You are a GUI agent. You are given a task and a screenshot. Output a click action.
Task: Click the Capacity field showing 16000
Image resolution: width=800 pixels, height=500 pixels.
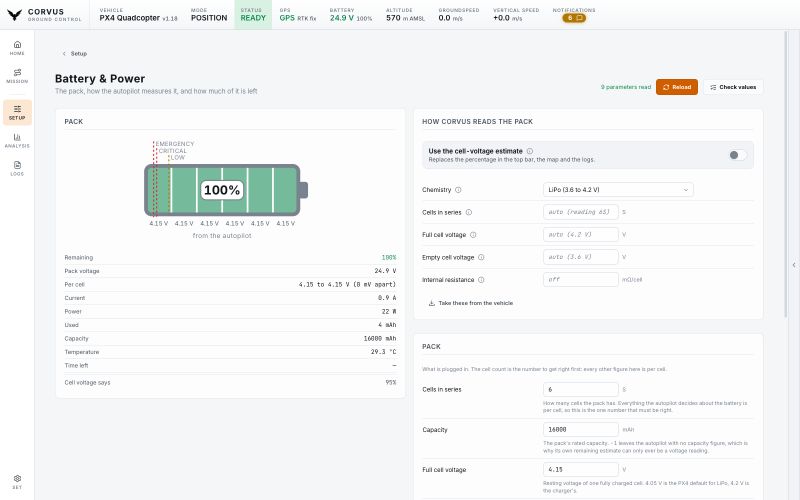pyautogui.click(x=581, y=430)
